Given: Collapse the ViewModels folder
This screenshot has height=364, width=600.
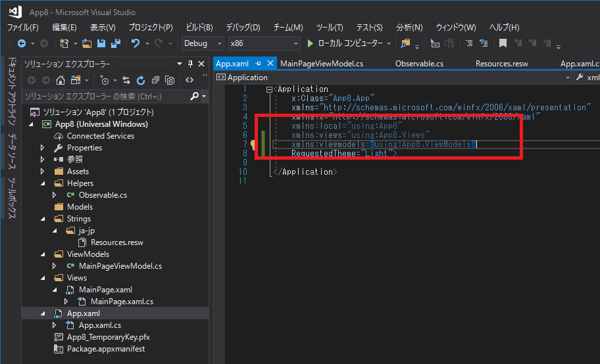Looking at the screenshot, I should pos(43,255).
